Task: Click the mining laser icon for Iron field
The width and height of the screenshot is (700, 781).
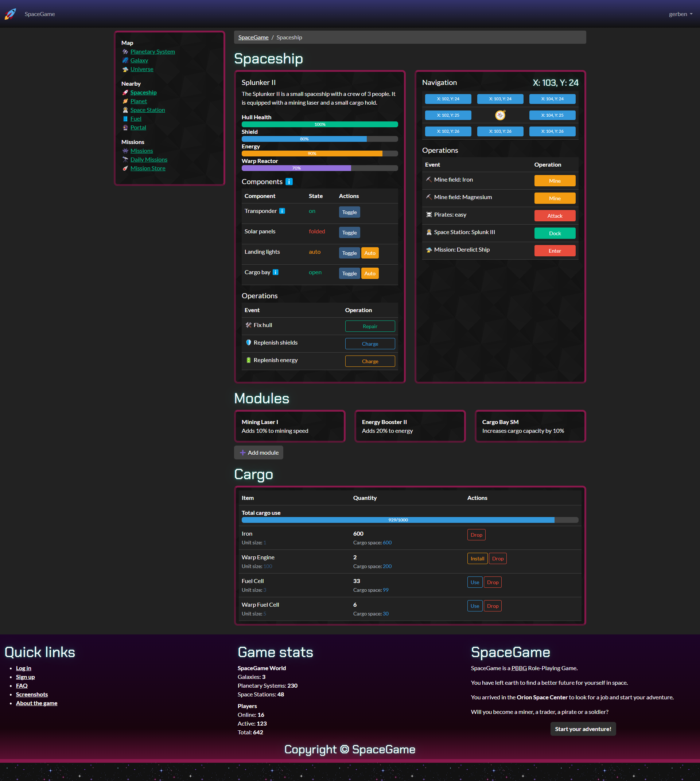Action: [428, 180]
